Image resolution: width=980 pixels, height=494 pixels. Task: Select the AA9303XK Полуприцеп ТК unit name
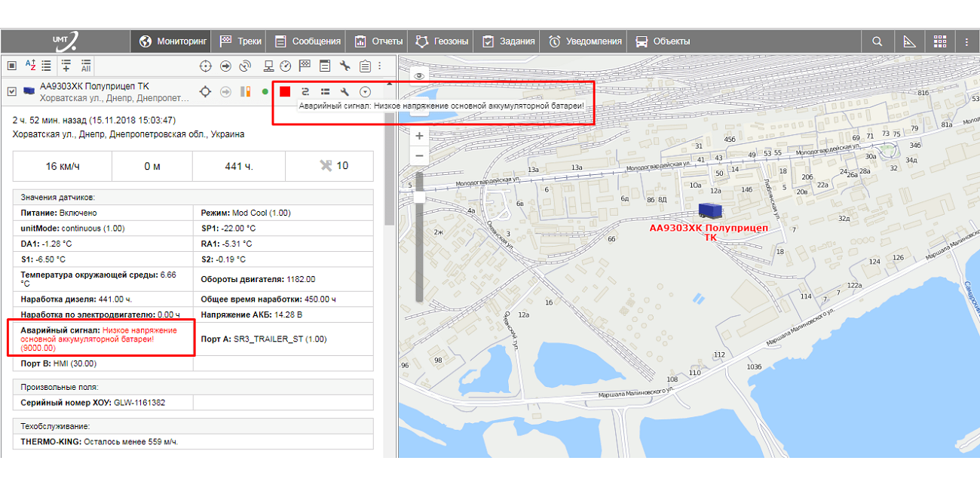click(x=95, y=87)
